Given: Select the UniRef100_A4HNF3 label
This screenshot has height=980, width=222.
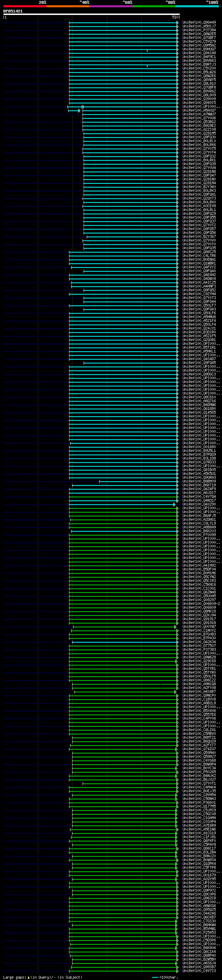Looking at the screenshot, I should point(199,286).
